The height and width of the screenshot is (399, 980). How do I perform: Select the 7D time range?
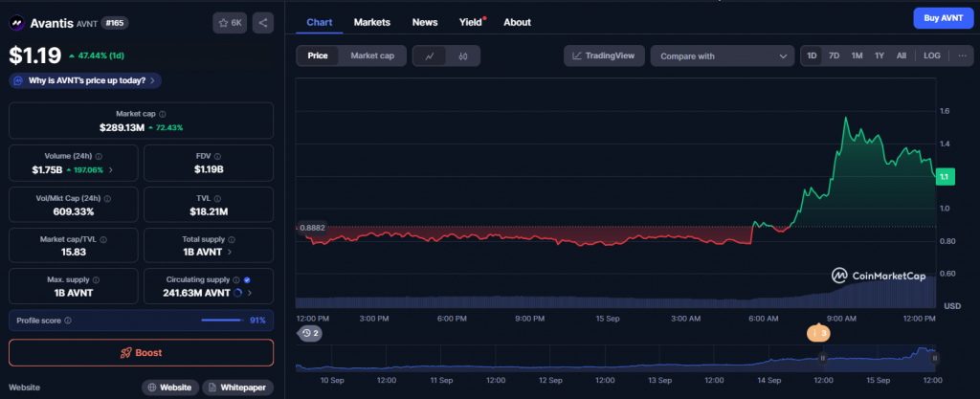(834, 55)
